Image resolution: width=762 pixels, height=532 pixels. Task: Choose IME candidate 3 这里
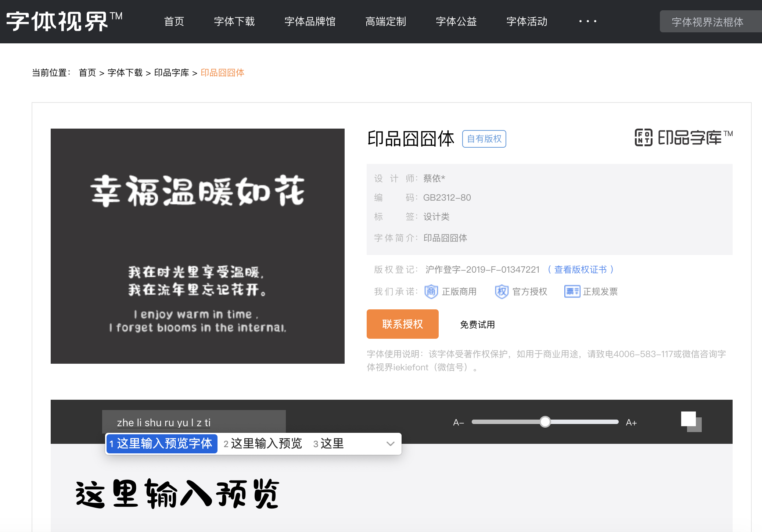click(x=328, y=444)
